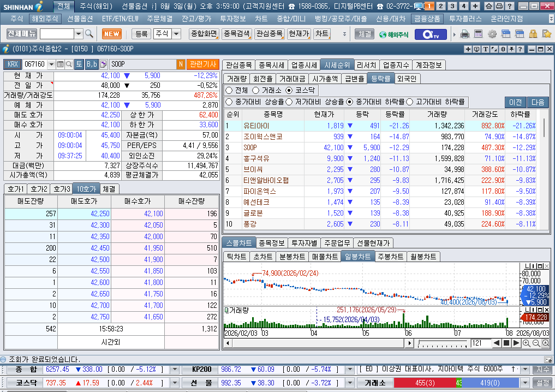This screenshot has width=555, height=392.
Task: Select the 코스닥 radio button
Action: pos(289,90)
